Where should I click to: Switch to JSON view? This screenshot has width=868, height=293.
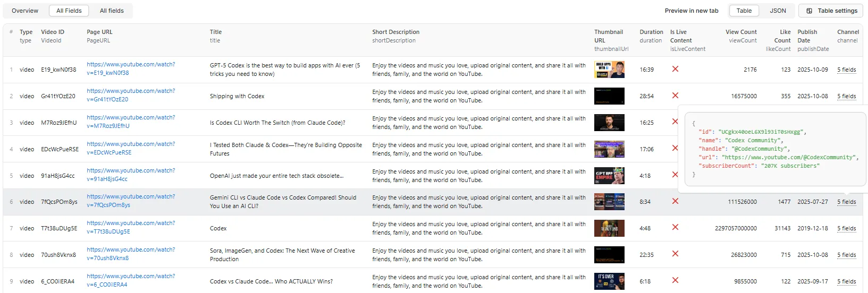point(778,11)
